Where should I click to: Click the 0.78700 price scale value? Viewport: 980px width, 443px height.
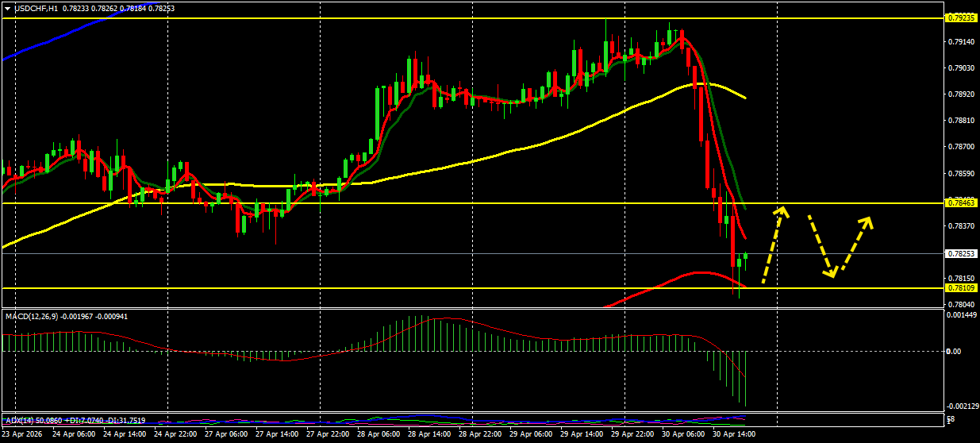tap(962, 147)
